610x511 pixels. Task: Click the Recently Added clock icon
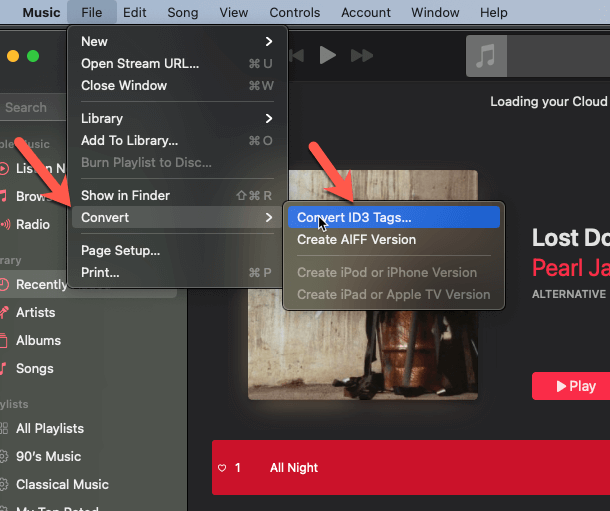4,284
